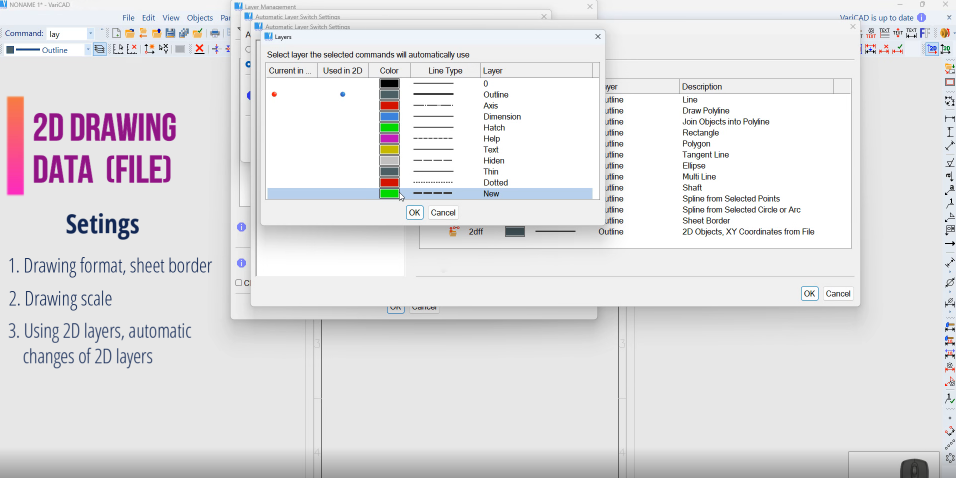The width and height of the screenshot is (956, 478).
Task: Expand the Command input dropdown arrow
Action: (x=91, y=34)
